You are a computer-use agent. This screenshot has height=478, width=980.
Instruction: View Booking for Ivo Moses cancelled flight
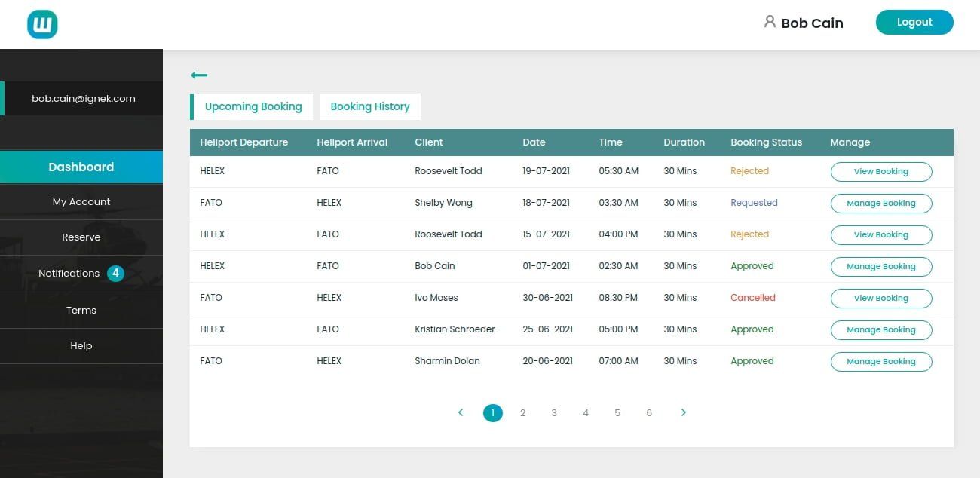pos(880,298)
